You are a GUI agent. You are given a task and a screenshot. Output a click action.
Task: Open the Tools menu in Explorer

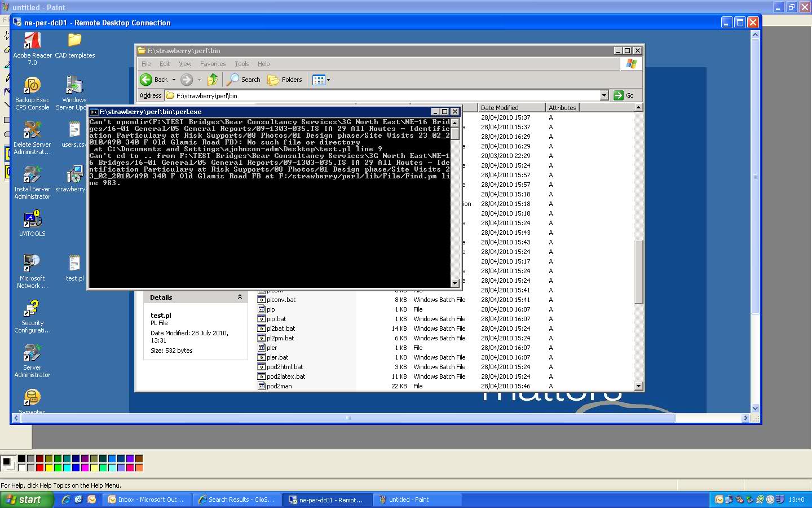241,64
